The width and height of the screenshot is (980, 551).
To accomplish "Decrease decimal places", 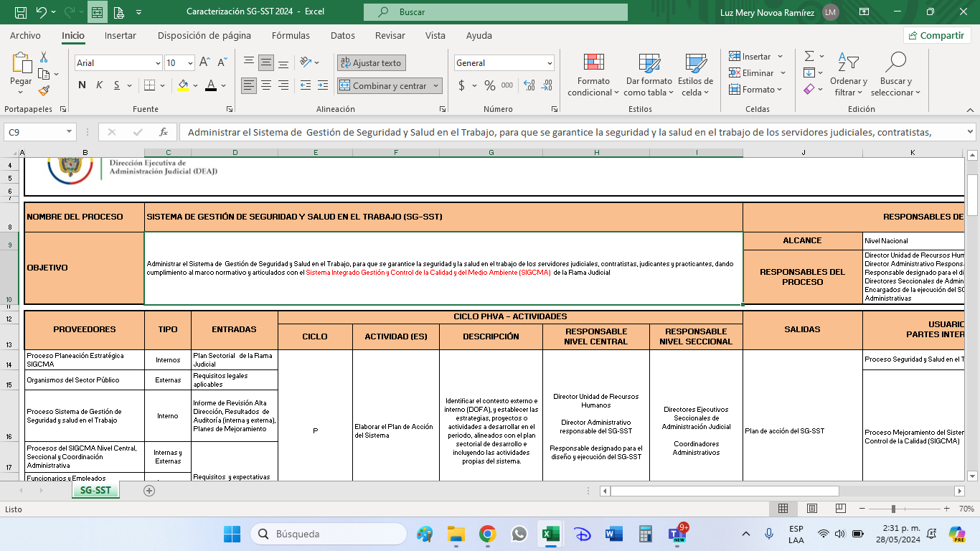I will point(547,85).
